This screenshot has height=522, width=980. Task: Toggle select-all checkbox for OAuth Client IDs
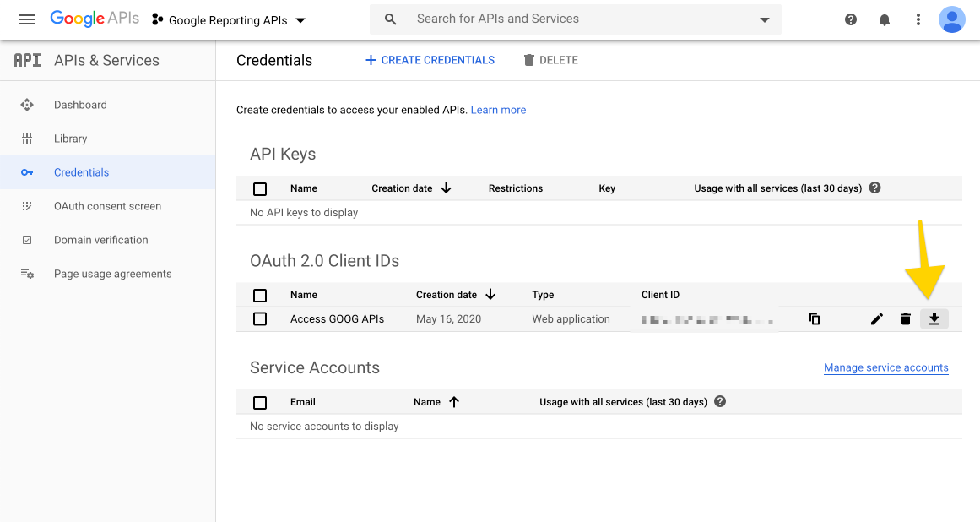point(260,295)
